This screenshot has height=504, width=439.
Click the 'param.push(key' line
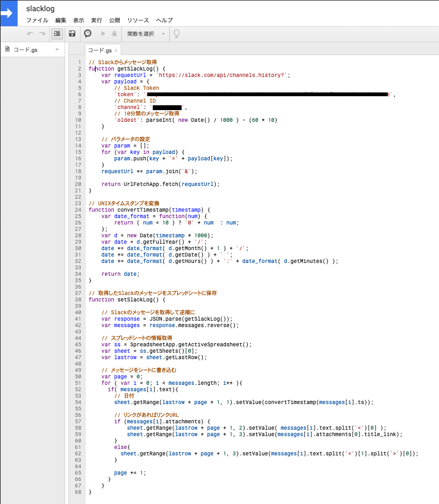173,158
